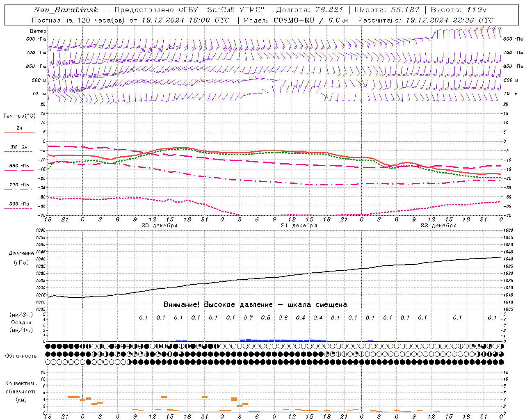Click the 'Модель COSMO-RU / 6.6км' model label
The image size is (525, 420).
point(296,20)
